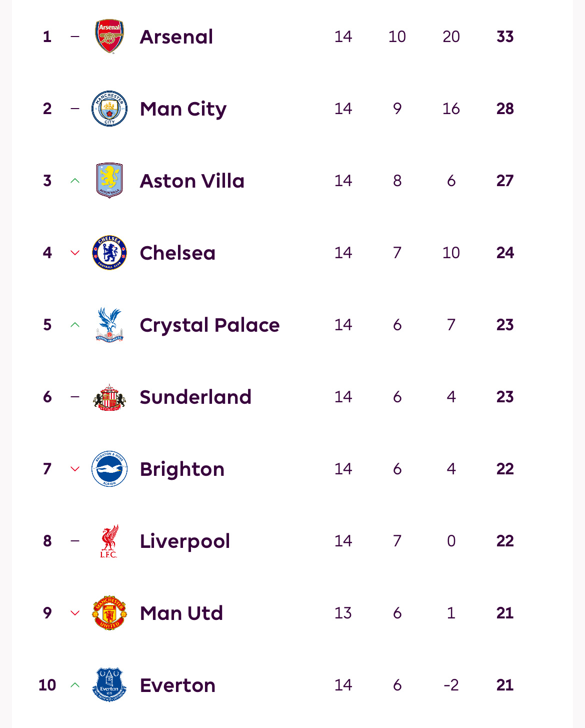The height and width of the screenshot is (728, 585).
Task: Select the Aston Villa crest
Action: click(x=109, y=181)
